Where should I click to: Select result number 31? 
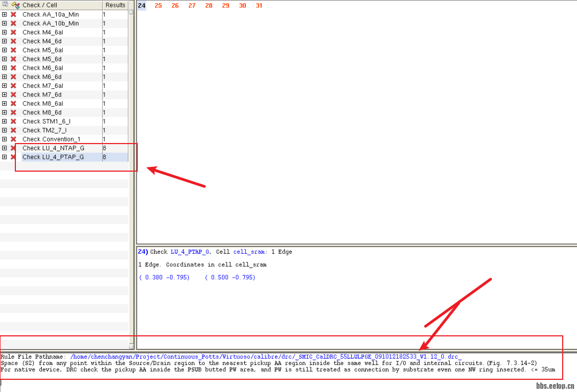click(x=259, y=5)
